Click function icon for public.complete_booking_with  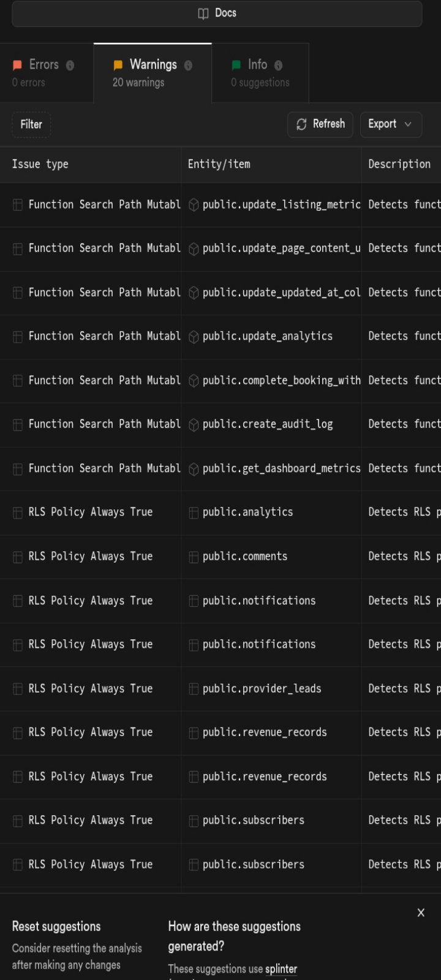pos(194,381)
